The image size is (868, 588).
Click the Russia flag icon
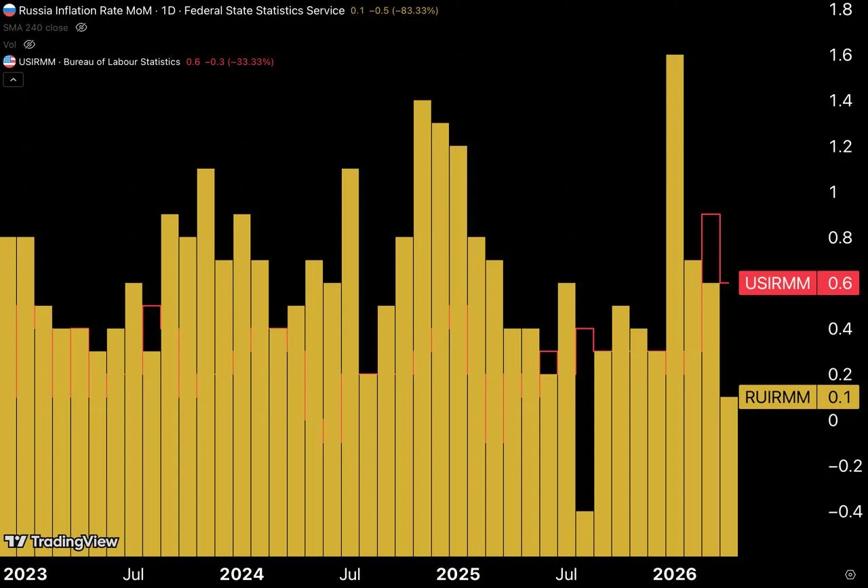[9, 10]
